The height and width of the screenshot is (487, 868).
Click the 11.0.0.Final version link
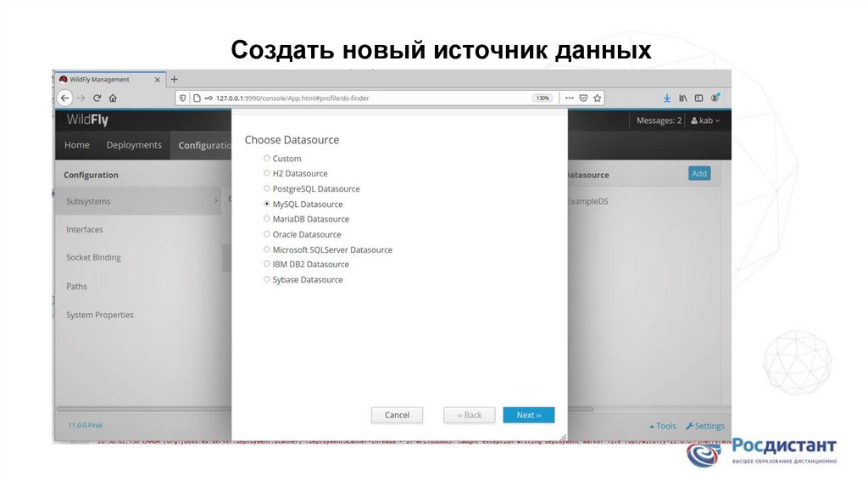[86, 425]
